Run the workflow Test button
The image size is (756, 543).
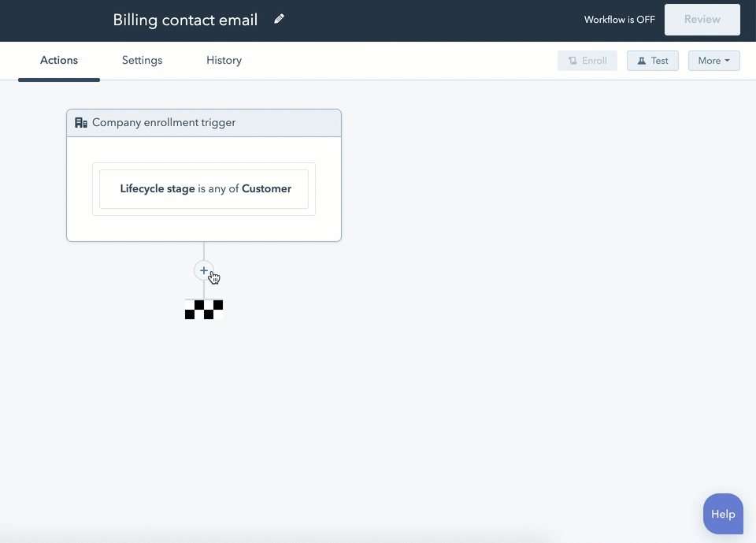pyautogui.click(x=652, y=61)
